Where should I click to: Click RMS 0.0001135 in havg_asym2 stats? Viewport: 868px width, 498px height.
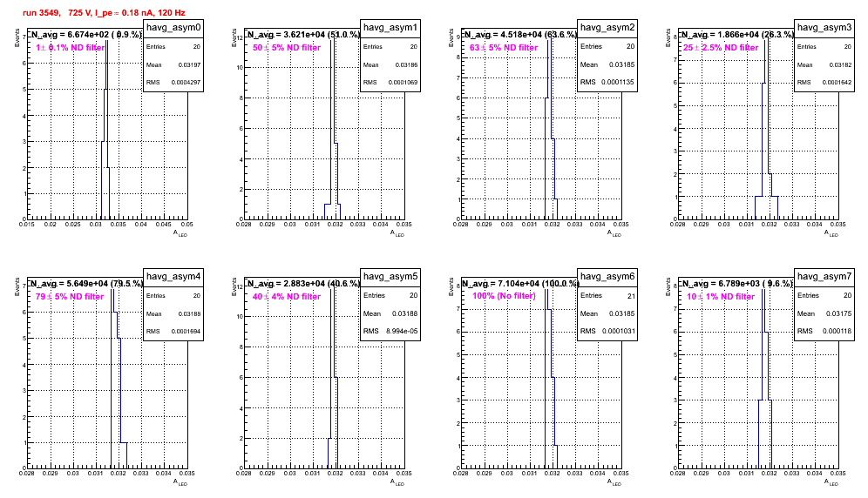[x=607, y=82]
